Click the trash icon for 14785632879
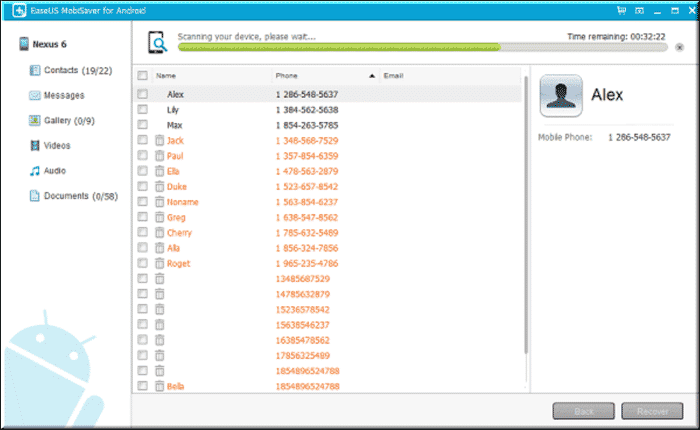700x430 pixels. [159, 294]
